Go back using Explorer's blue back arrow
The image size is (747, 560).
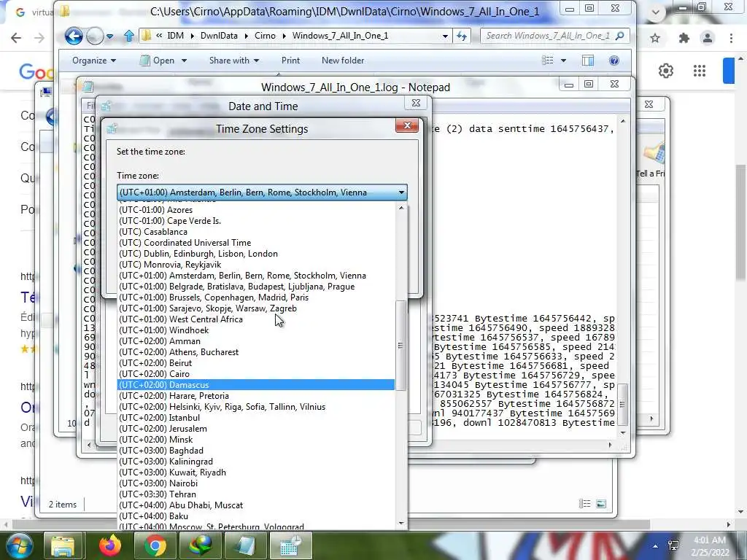[x=74, y=36]
